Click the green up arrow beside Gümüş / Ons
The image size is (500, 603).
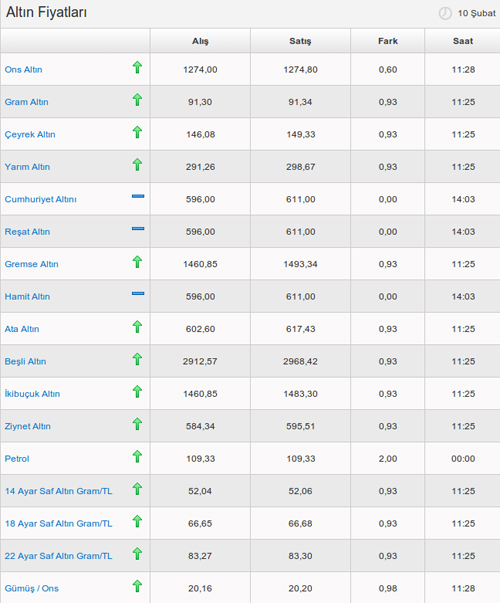click(x=137, y=586)
